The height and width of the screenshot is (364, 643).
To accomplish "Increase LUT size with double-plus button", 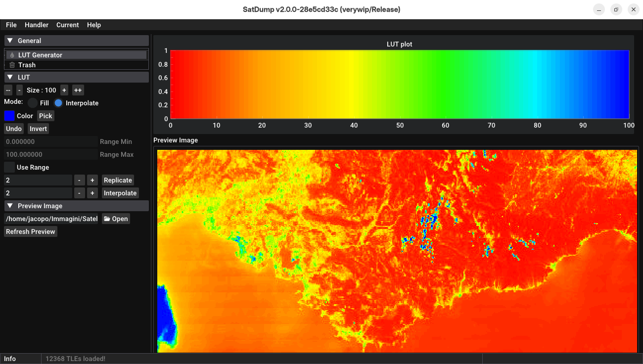I will tap(78, 90).
